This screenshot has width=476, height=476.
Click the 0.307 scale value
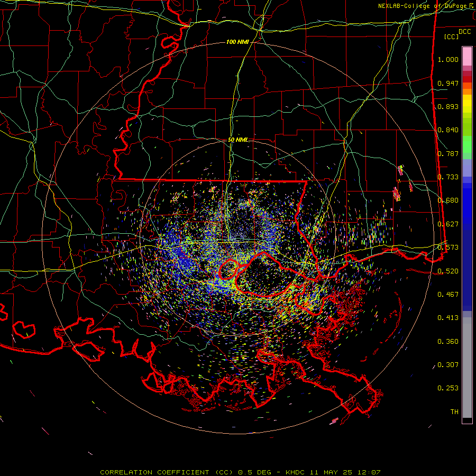point(448,365)
